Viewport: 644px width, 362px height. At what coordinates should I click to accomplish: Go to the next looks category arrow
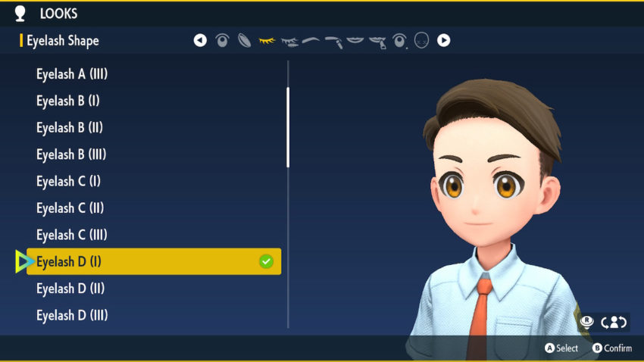coord(443,40)
